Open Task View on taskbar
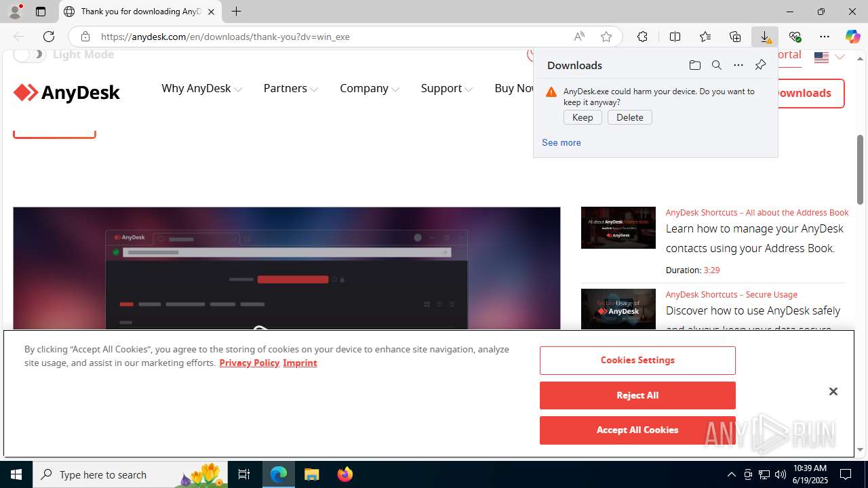This screenshot has width=868, height=488. click(x=244, y=474)
